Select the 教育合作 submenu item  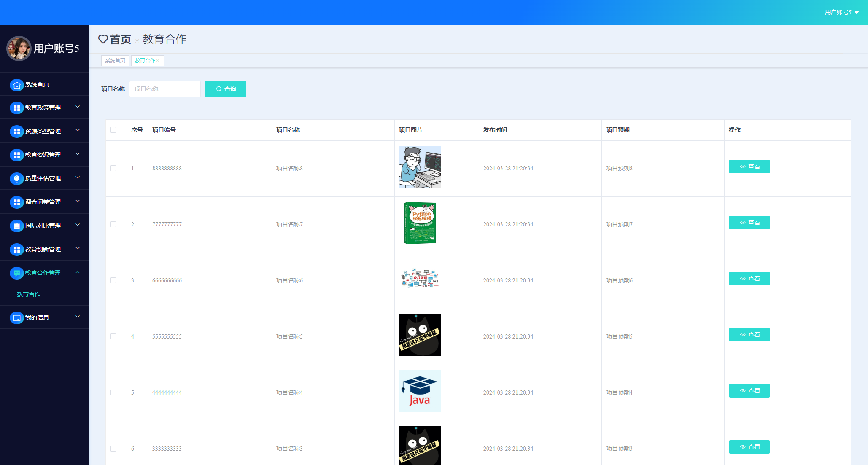[29, 294]
